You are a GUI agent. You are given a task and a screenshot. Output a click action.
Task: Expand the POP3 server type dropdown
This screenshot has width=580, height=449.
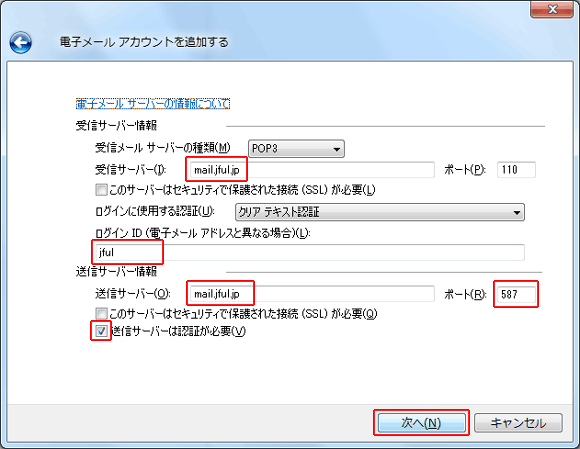pyautogui.click(x=296, y=149)
